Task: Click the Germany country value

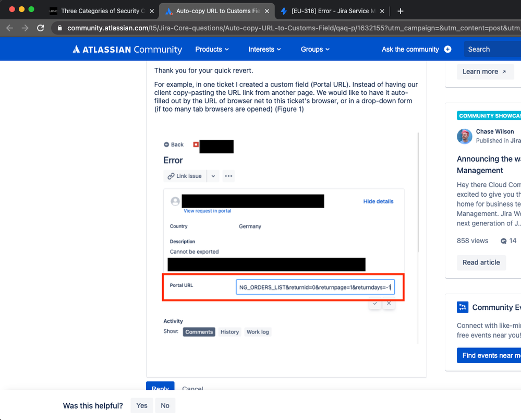Action: pos(250,226)
